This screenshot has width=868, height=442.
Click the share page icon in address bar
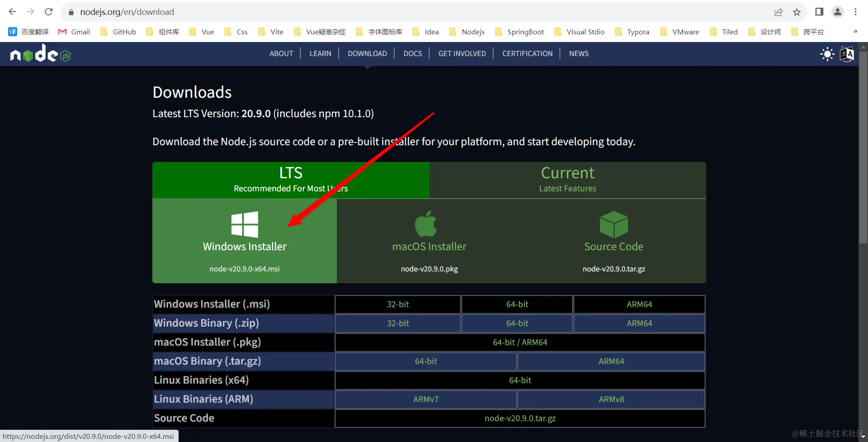coord(778,12)
